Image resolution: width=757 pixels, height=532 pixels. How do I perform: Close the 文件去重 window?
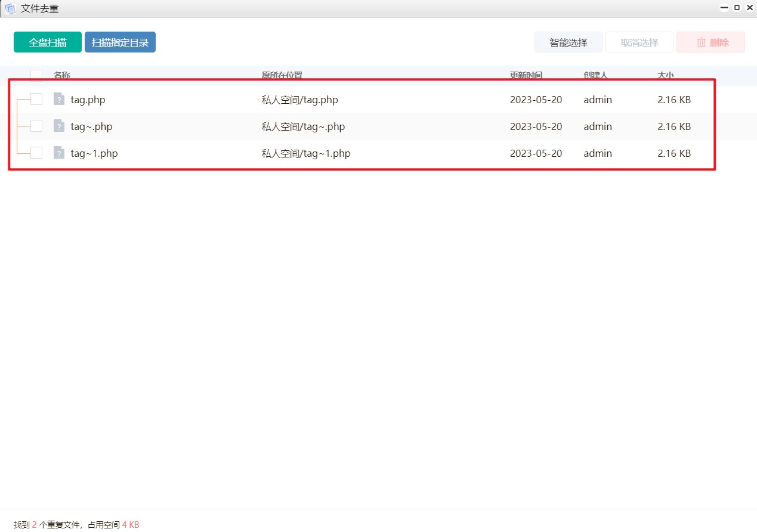pyautogui.click(x=750, y=8)
